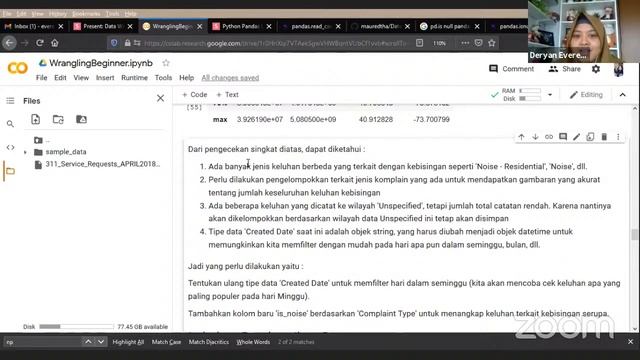Reload the browser page
This screenshot has height=360, width=640.
(40, 42)
